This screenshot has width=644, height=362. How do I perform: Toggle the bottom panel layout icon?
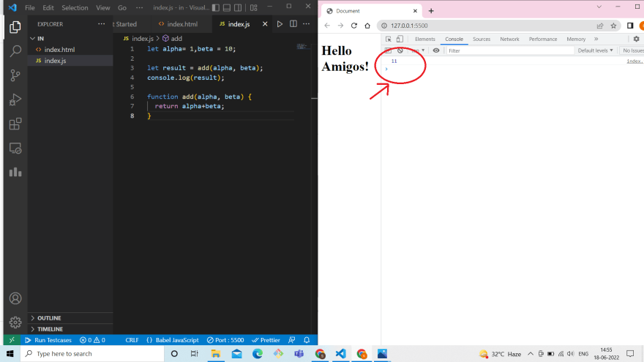tap(227, 8)
